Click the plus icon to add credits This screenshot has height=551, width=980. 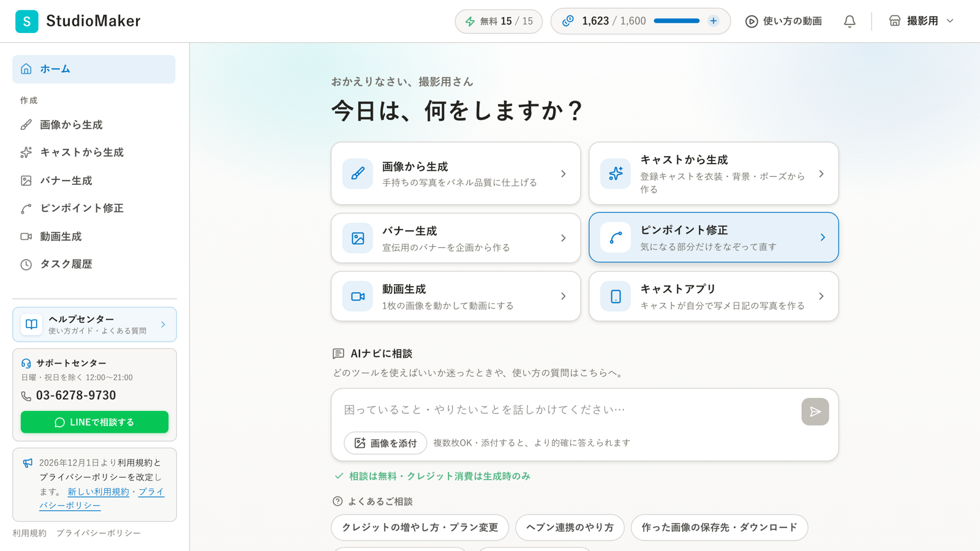click(x=714, y=21)
